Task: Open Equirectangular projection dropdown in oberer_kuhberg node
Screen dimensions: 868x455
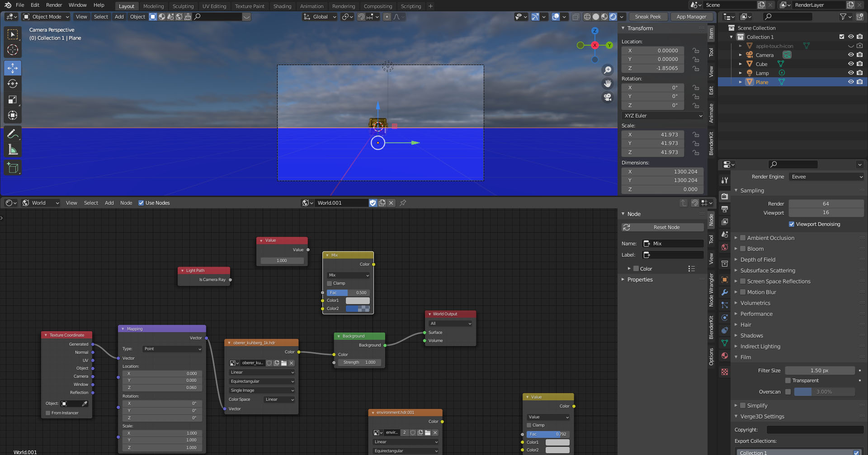Action: point(262,381)
